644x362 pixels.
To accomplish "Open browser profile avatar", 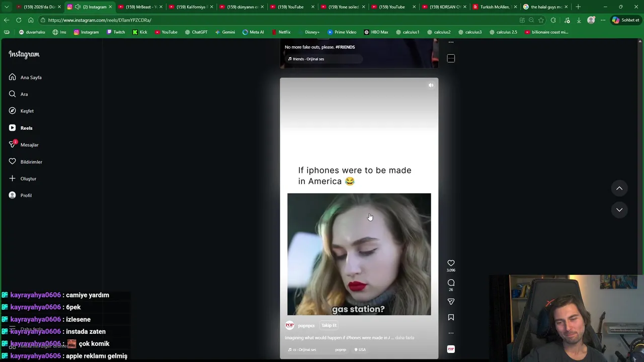I will [591, 20].
